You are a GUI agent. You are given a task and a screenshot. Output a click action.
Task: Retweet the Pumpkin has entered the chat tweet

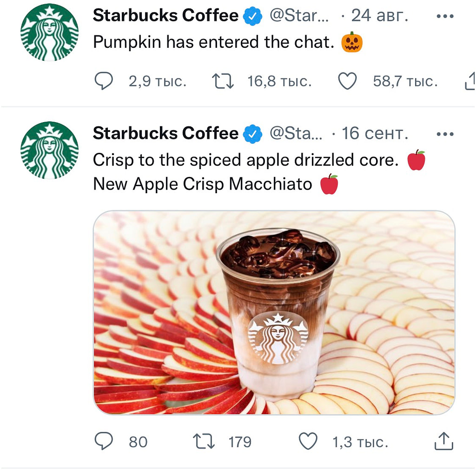(x=223, y=81)
